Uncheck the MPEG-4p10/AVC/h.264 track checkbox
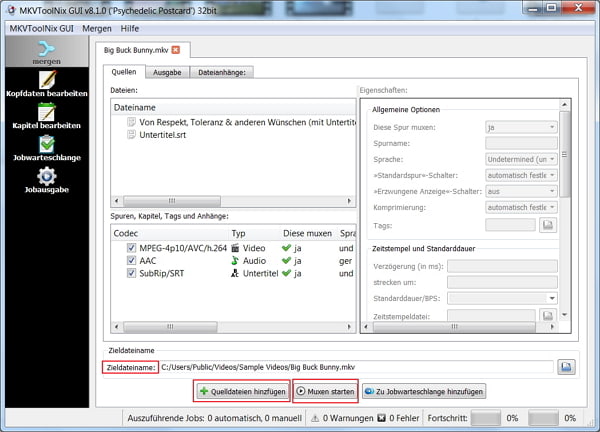The height and width of the screenshot is (432, 600). [131, 248]
